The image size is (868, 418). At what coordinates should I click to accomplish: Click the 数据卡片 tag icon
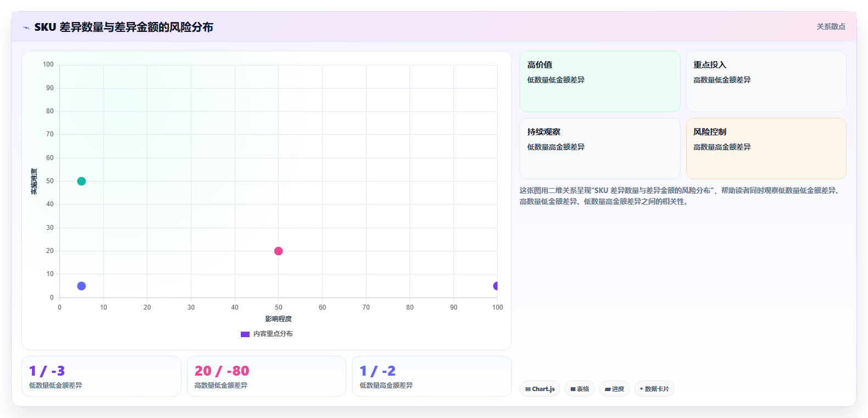tap(642, 389)
